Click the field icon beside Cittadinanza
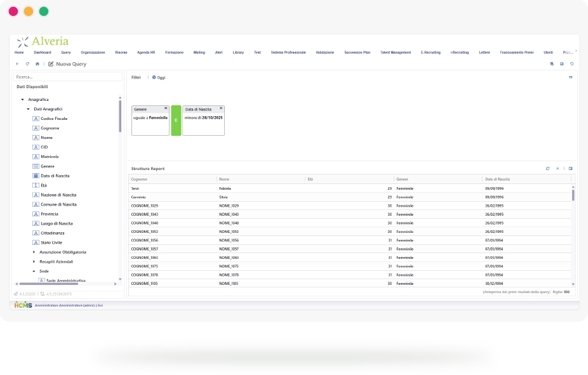Viewport: 588px width, 375px height. [x=36, y=233]
